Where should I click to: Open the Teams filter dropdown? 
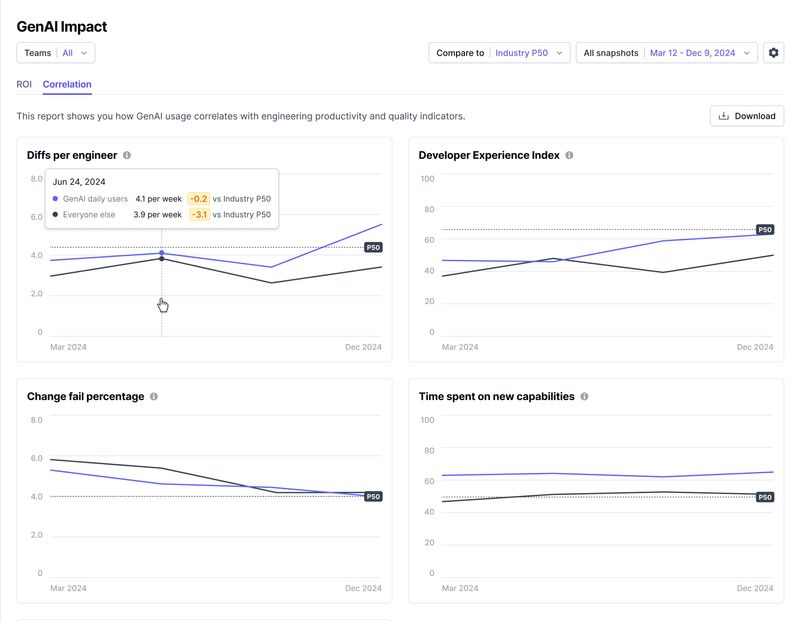pyautogui.click(x=56, y=53)
